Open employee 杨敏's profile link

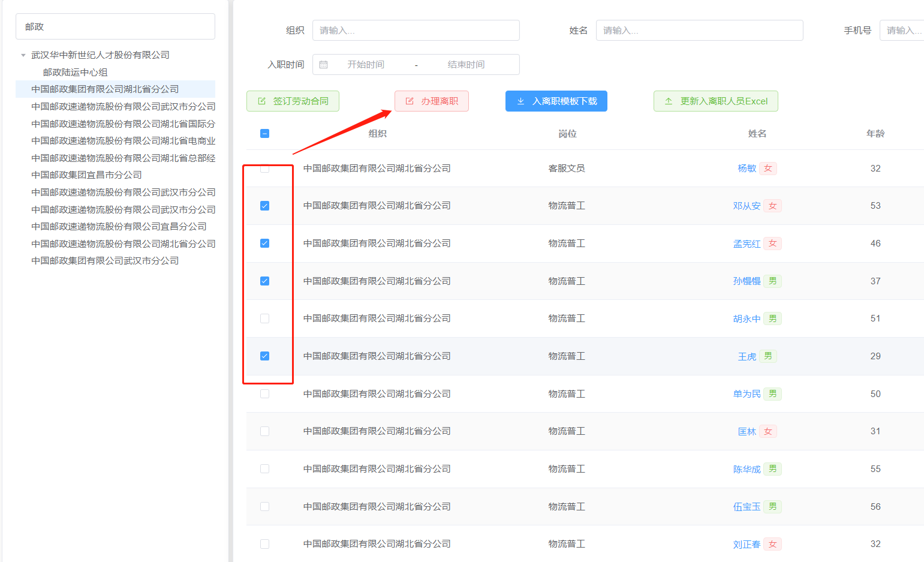pyautogui.click(x=747, y=169)
